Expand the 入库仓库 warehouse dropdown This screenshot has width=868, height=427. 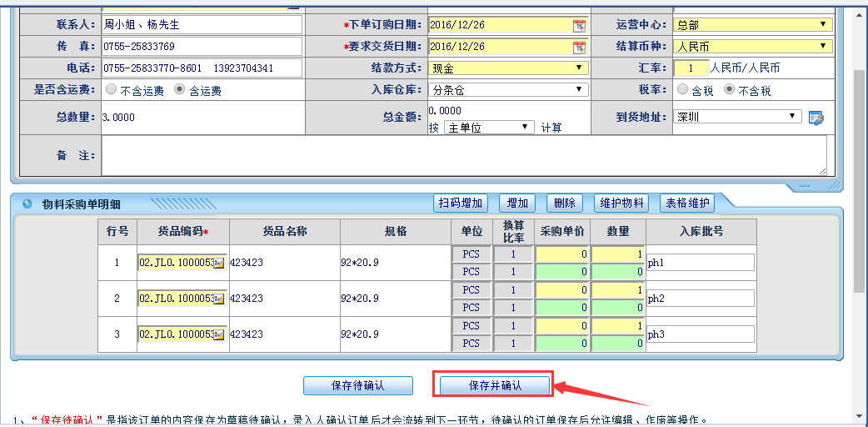[x=508, y=90]
